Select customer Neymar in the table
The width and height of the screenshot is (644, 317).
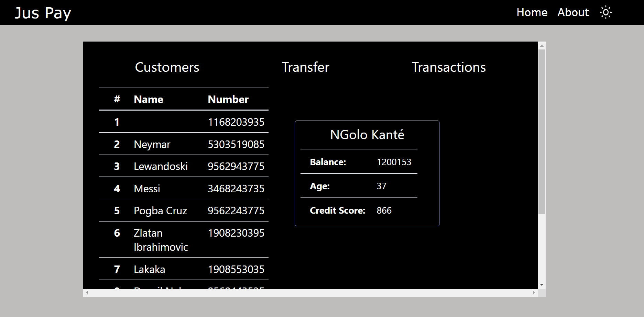pos(152,144)
